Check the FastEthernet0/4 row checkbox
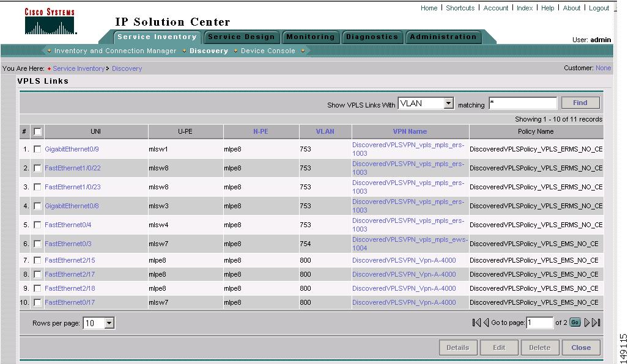Viewport: 628px width, 364px height. tap(37, 225)
